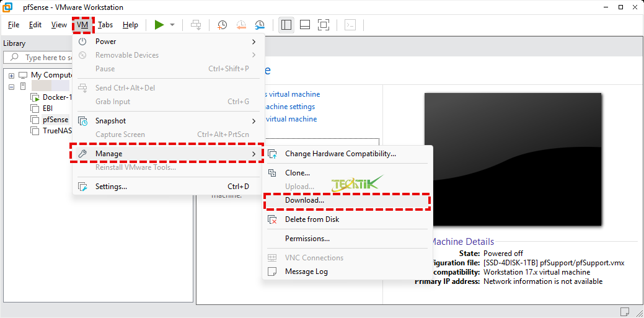Select the pfSense virtual machine
The height and width of the screenshot is (318, 644).
(x=55, y=120)
